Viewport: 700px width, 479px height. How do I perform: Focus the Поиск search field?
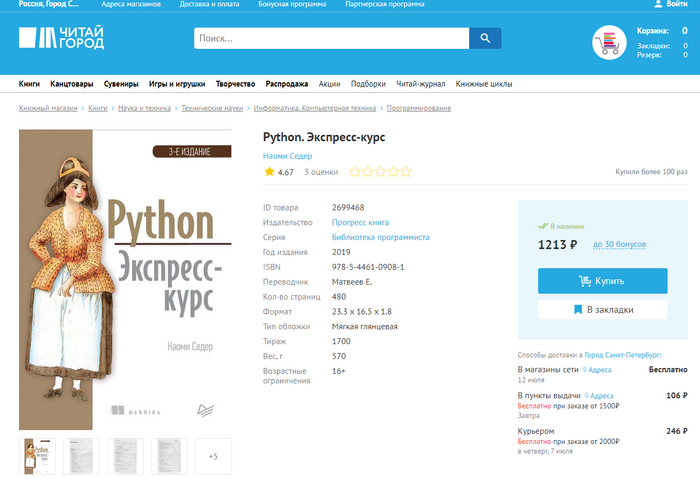point(331,39)
